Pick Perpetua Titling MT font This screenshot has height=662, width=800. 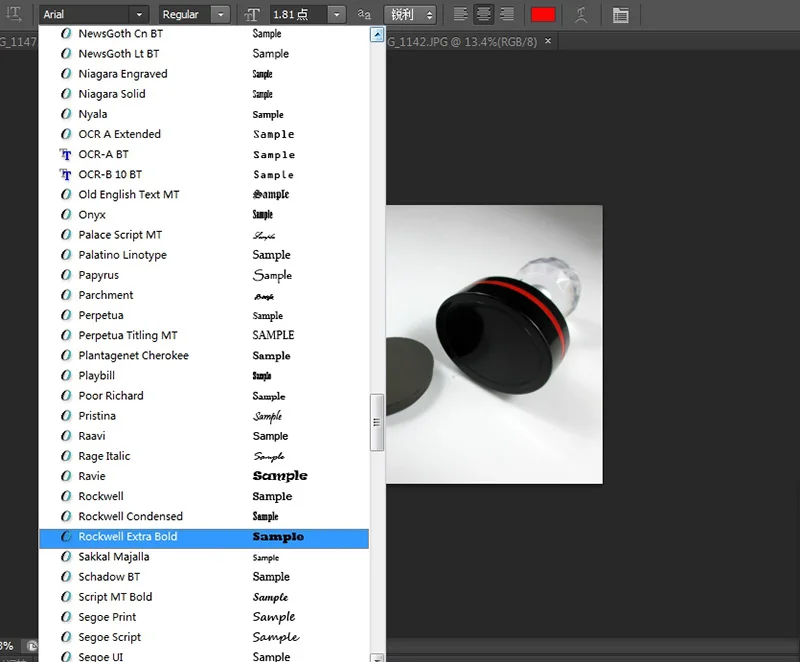204,335
